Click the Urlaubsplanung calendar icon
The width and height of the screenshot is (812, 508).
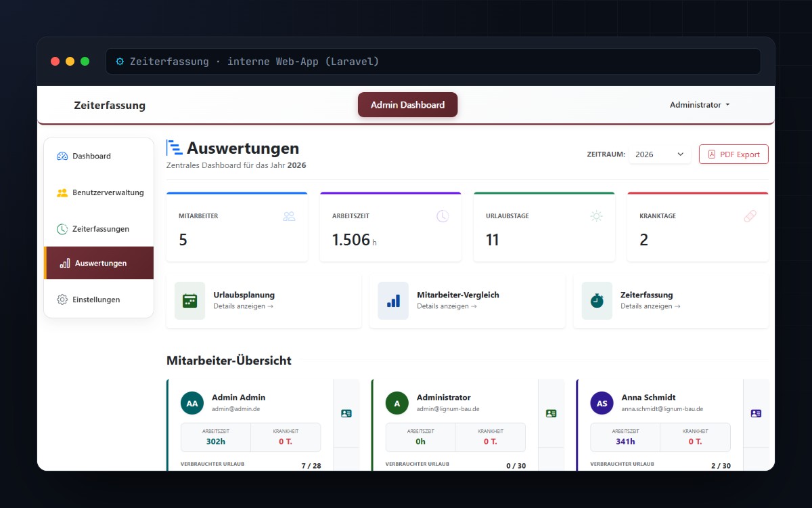pos(189,301)
